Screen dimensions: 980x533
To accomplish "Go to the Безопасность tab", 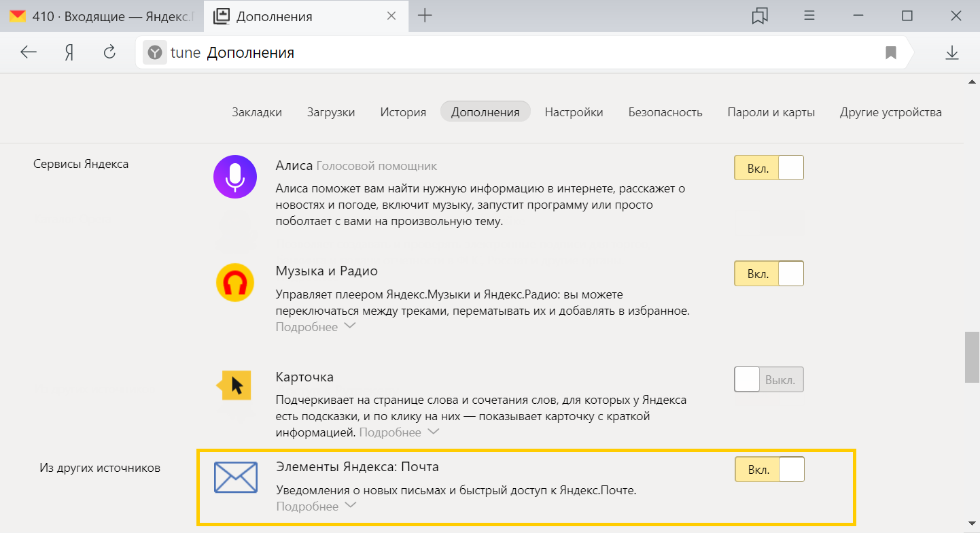I will (665, 112).
